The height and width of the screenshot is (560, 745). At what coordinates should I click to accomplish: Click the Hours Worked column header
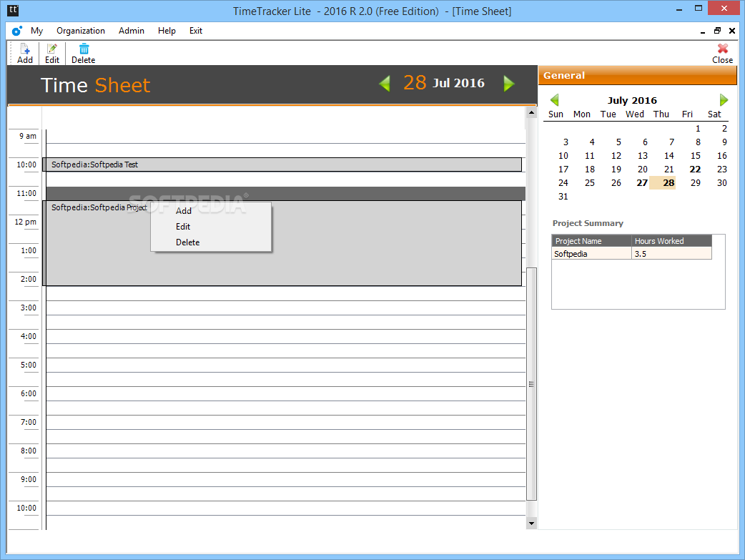click(x=672, y=241)
